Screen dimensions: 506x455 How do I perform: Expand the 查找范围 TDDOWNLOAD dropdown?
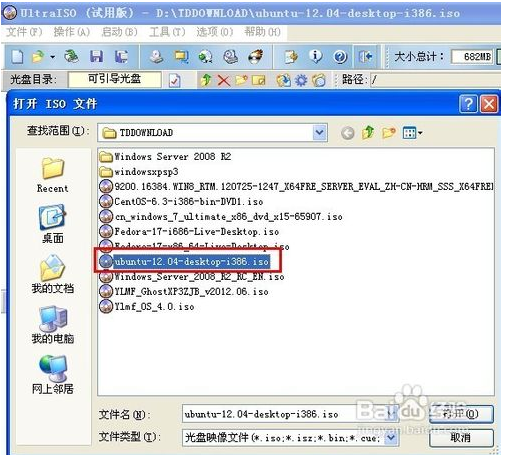(319, 133)
